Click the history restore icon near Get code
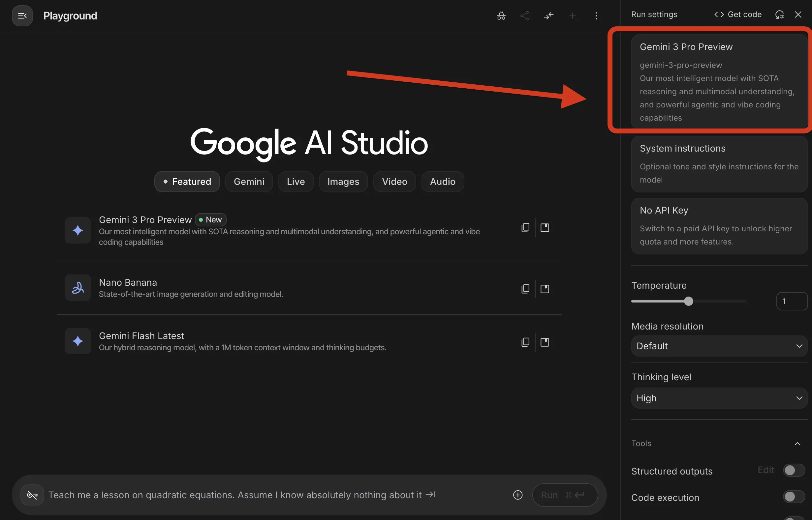The image size is (812, 520). pyautogui.click(x=779, y=14)
